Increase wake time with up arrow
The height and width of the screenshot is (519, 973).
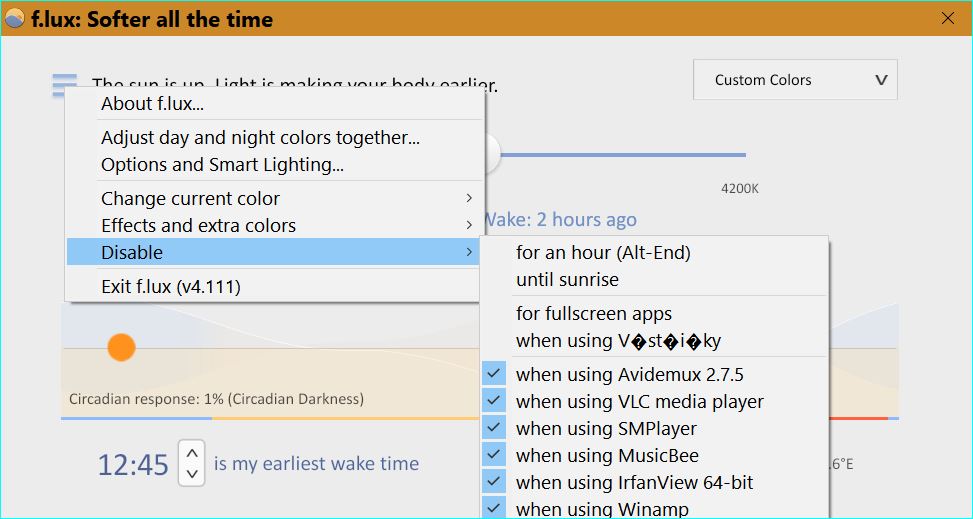(192, 452)
